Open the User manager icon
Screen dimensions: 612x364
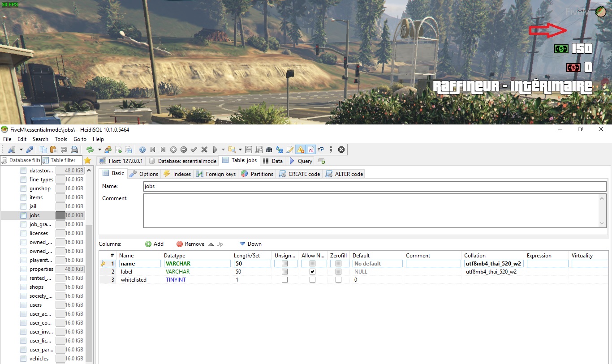[x=108, y=150]
